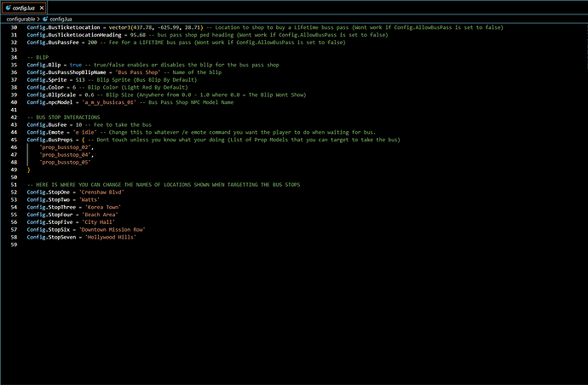Click the opening brace after Config.BusProps
The width and height of the screenshot is (588, 385).
(x=84, y=140)
